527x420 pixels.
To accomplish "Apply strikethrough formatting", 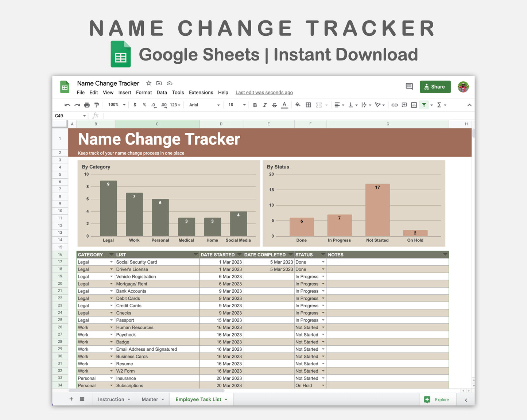I will point(274,105).
